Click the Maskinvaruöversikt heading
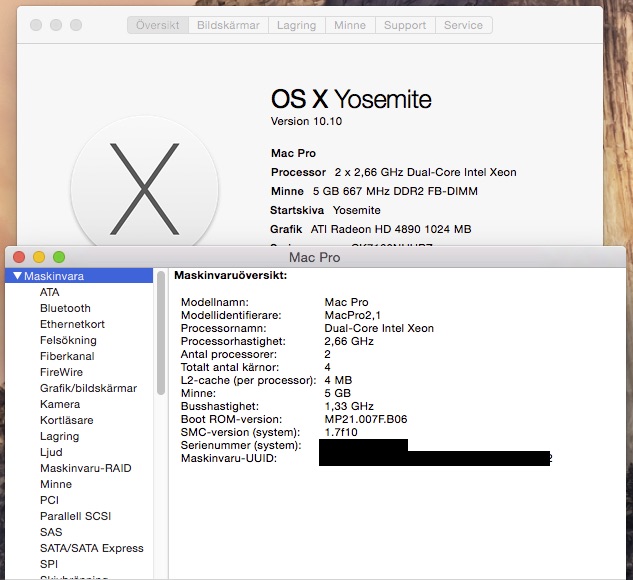 tap(231, 276)
